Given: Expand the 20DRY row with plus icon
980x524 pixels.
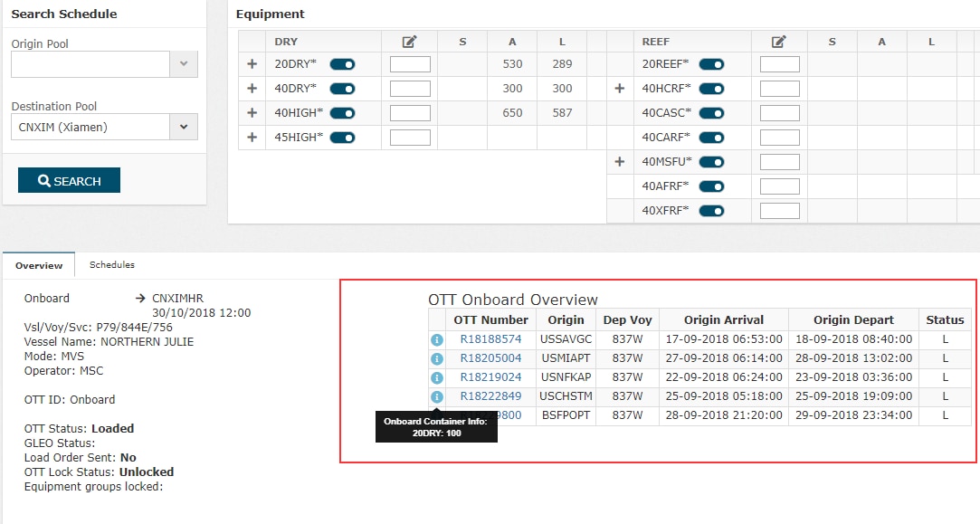Looking at the screenshot, I should coord(252,64).
